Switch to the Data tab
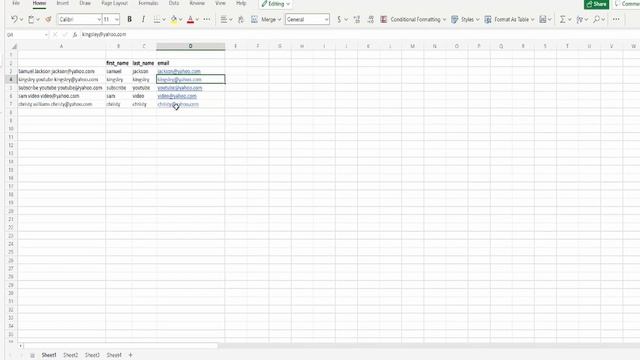 pyautogui.click(x=174, y=3)
